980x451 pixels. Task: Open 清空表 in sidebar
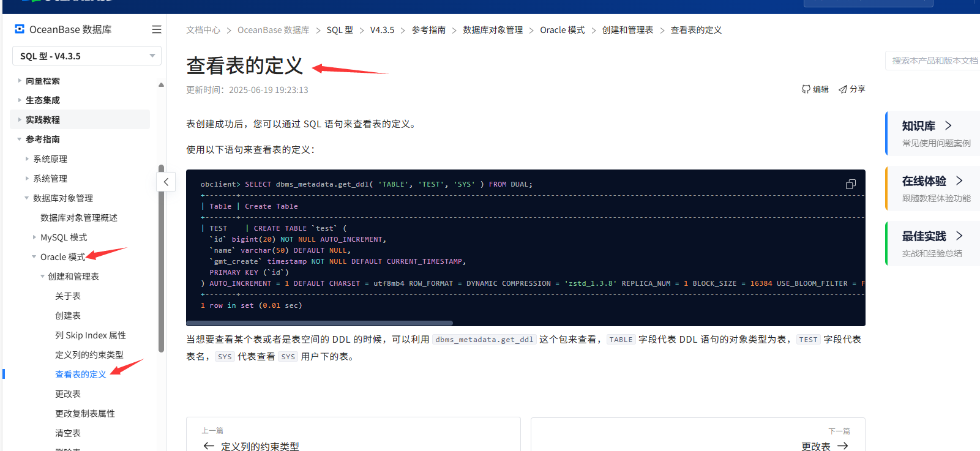pyautogui.click(x=68, y=433)
